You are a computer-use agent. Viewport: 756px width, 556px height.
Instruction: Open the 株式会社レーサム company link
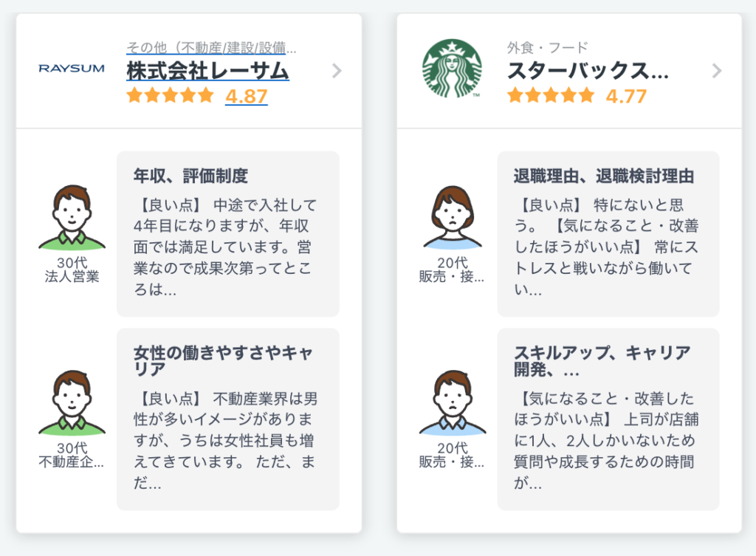(x=207, y=70)
